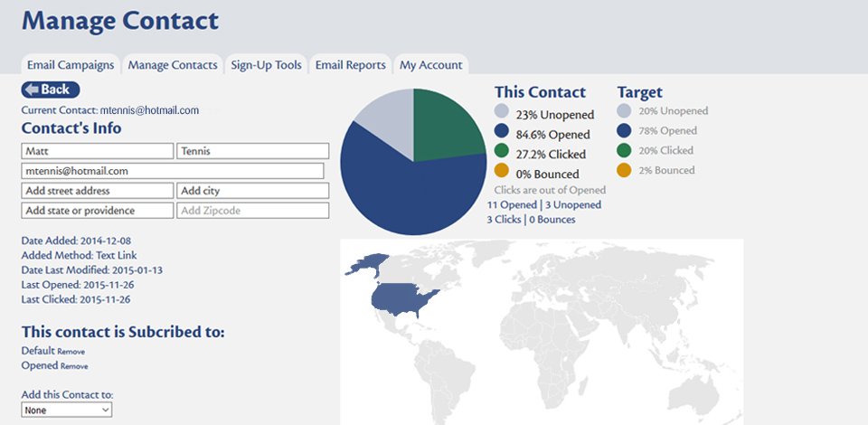Click the green swatch beside Target 20% Clicked
The width and height of the screenshot is (868, 425).
coord(624,150)
